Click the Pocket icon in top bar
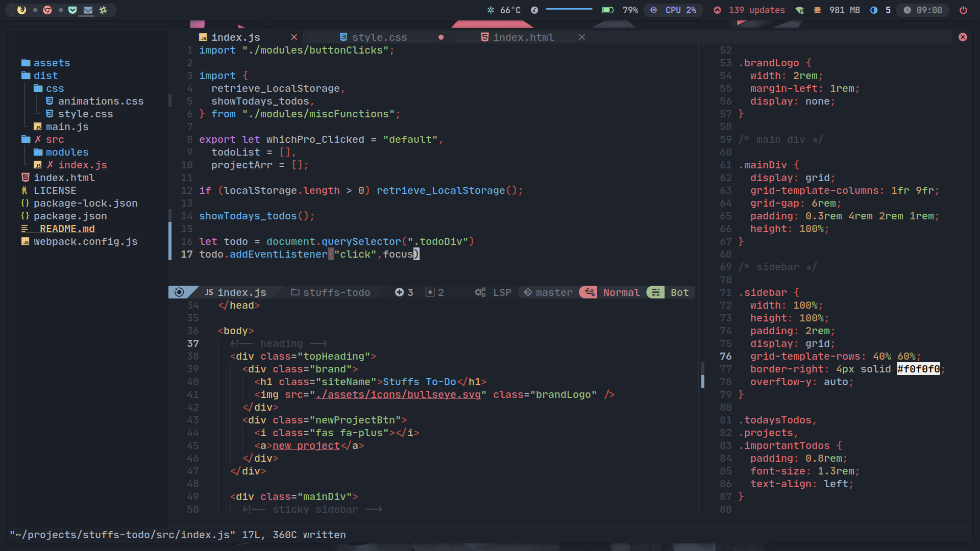Image resolution: width=980 pixels, height=551 pixels. pyautogui.click(x=72, y=10)
